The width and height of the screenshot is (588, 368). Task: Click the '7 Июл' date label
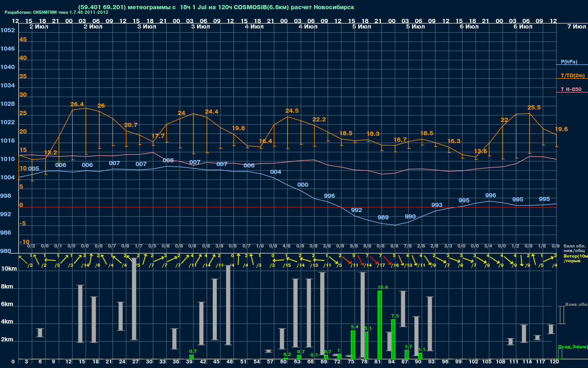(576, 27)
